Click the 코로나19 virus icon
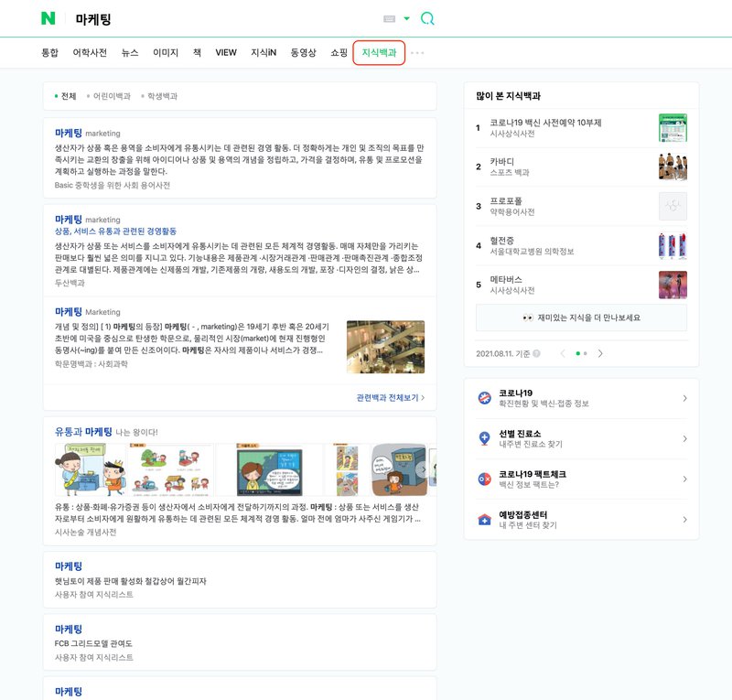The image size is (732, 700). click(x=485, y=398)
